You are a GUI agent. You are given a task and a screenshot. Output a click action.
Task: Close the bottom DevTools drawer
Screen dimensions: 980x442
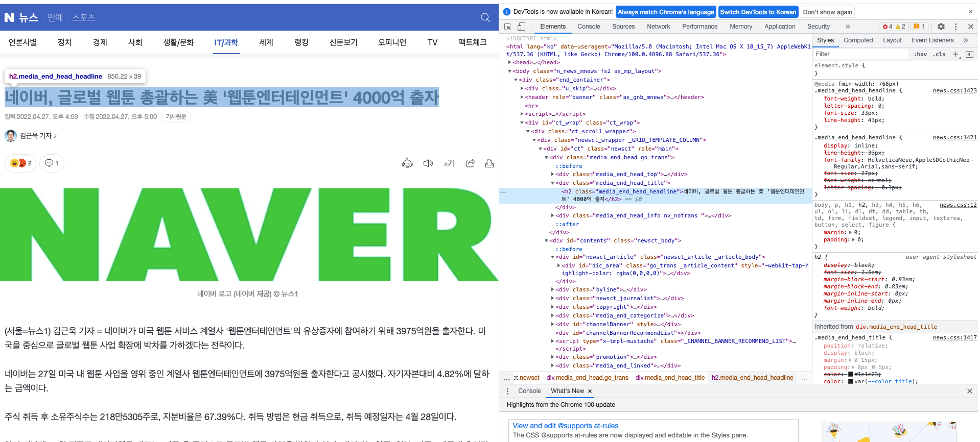tap(970, 391)
